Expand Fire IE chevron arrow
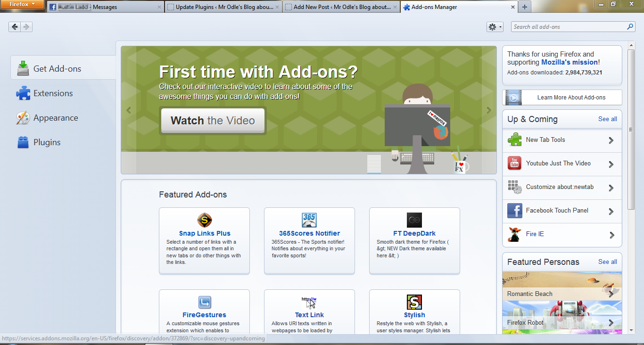644x345 pixels. 611,235
